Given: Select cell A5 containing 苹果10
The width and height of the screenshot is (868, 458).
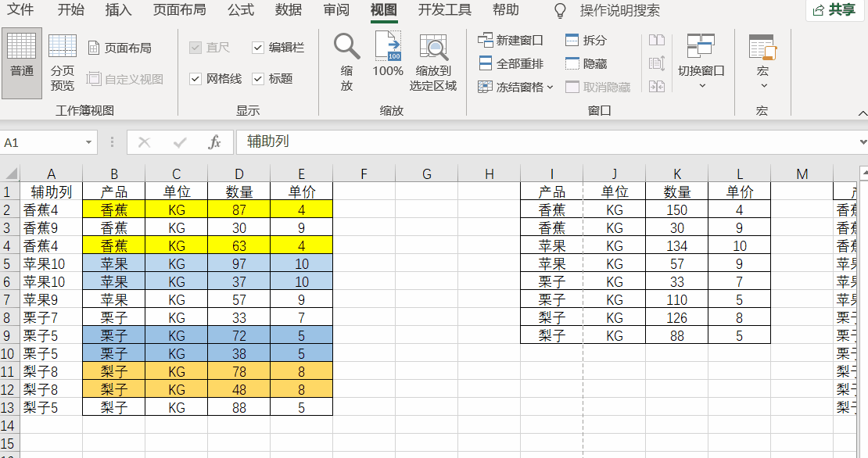Looking at the screenshot, I should pyautogui.click(x=51, y=263).
